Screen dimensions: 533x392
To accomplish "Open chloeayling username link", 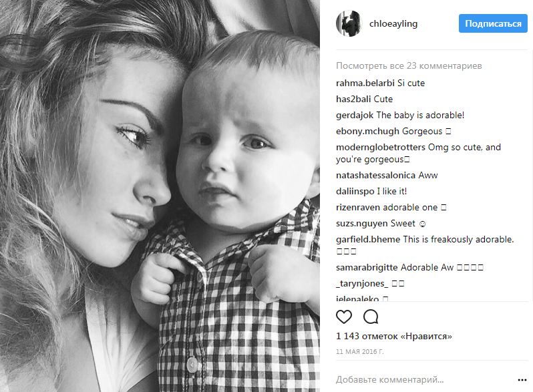I will click(x=393, y=24).
